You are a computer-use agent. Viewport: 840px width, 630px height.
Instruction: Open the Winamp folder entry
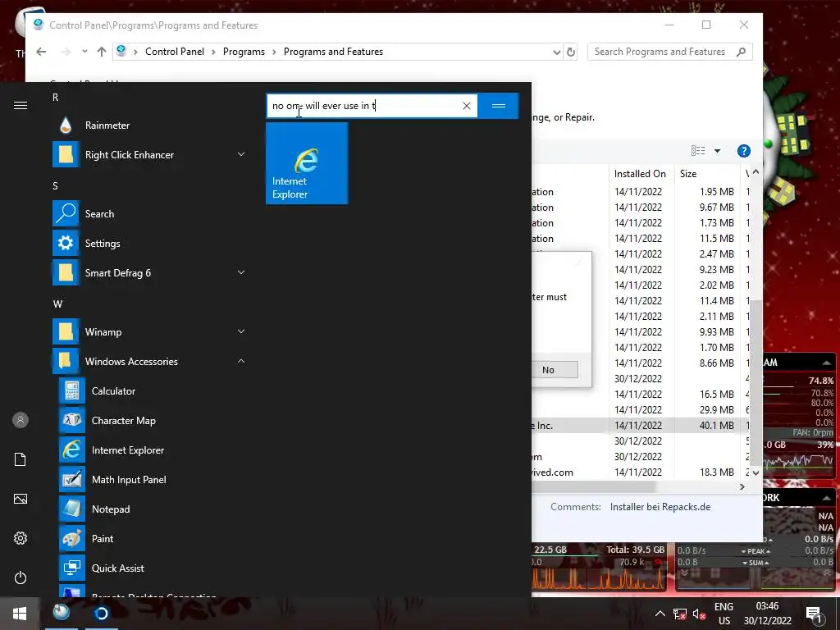(x=149, y=332)
